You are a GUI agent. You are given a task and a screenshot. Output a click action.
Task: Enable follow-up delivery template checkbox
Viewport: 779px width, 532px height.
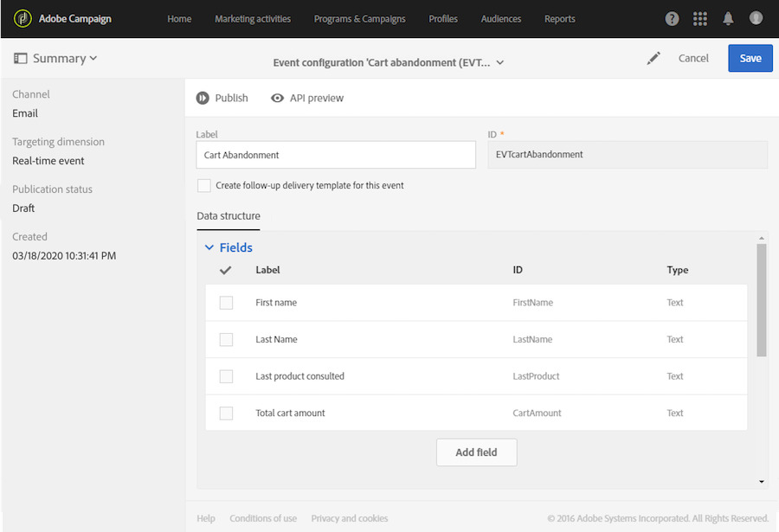[x=204, y=185]
